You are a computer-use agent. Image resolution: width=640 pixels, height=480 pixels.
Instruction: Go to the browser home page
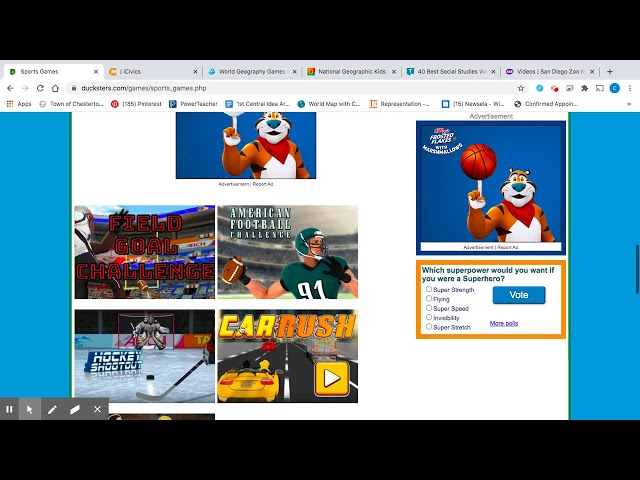[55, 88]
